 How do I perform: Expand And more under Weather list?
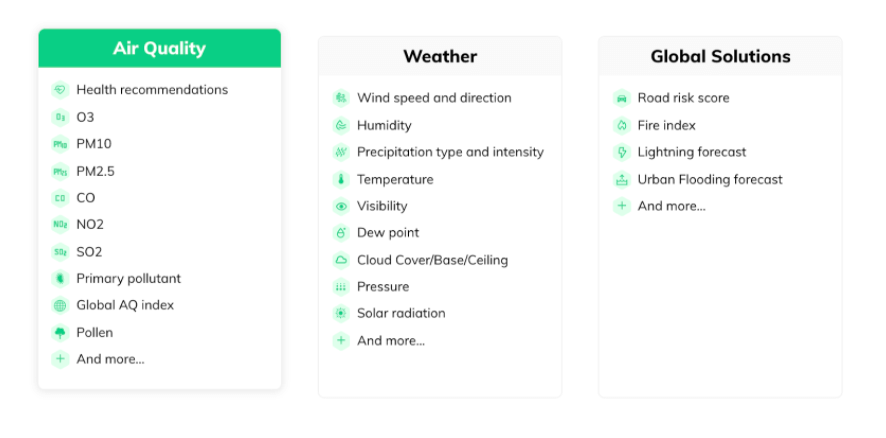point(379,341)
